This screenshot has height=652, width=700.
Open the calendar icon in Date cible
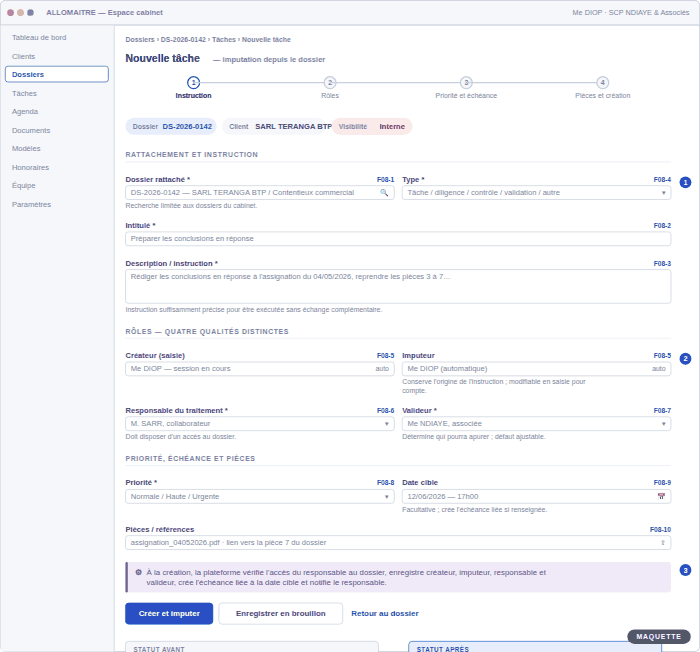(661, 496)
